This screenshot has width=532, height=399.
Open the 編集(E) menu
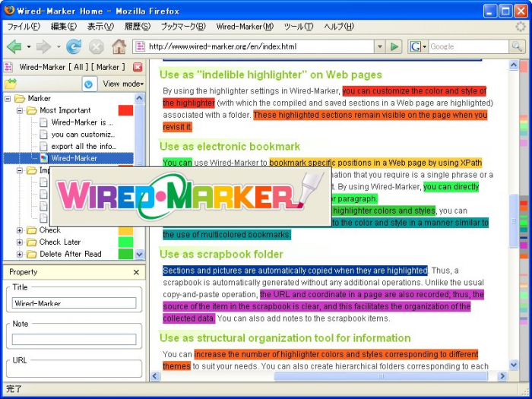tap(63, 27)
